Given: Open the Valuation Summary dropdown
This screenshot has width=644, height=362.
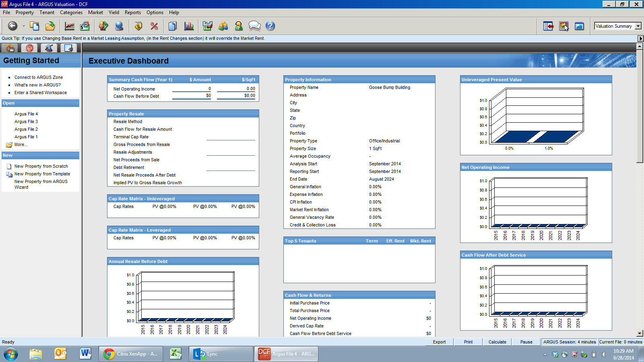Looking at the screenshot, I should pyautogui.click(x=638, y=26).
